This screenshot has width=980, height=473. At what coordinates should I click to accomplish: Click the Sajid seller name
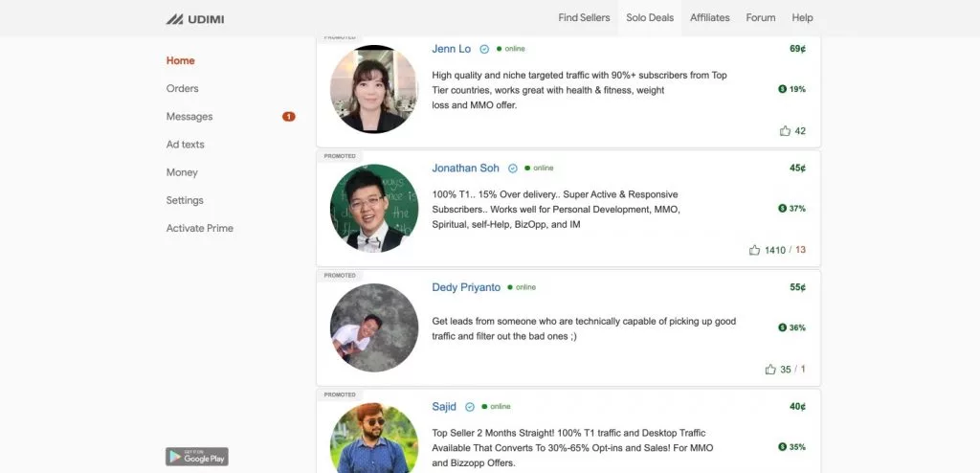(444, 407)
